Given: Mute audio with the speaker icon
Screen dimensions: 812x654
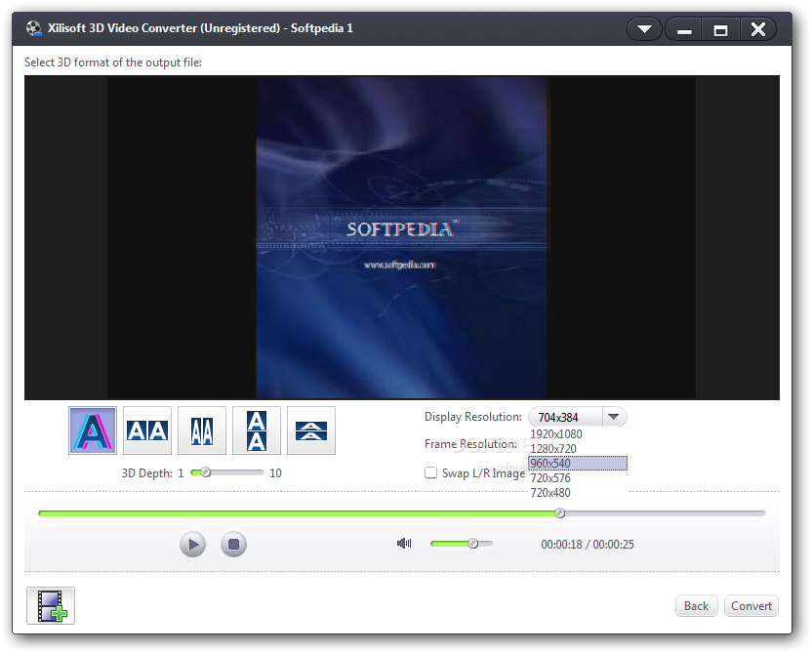Looking at the screenshot, I should pos(404,543).
